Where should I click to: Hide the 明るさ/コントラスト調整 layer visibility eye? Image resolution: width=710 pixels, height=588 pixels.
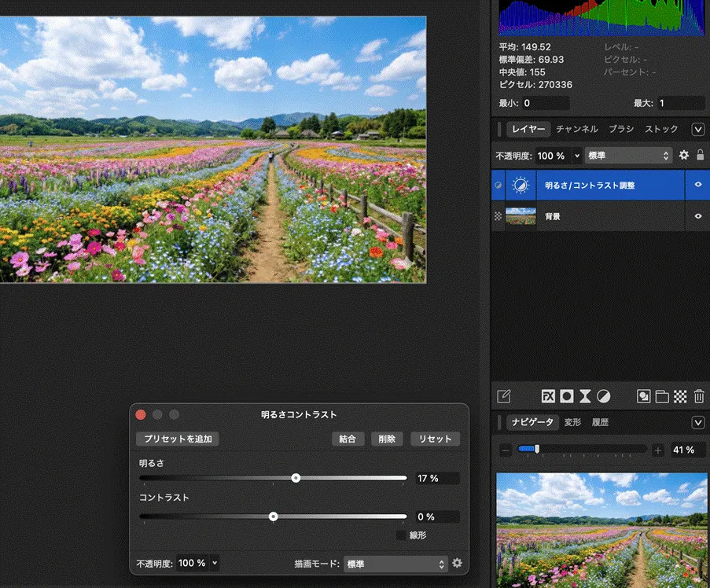click(x=697, y=185)
